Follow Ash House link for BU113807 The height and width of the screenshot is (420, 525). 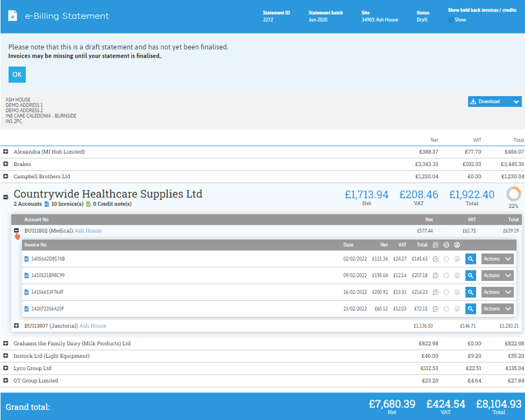93,325
